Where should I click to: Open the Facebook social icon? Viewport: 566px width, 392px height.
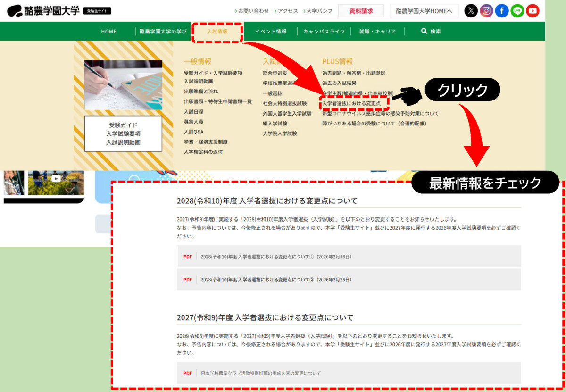pyautogui.click(x=502, y=10)
